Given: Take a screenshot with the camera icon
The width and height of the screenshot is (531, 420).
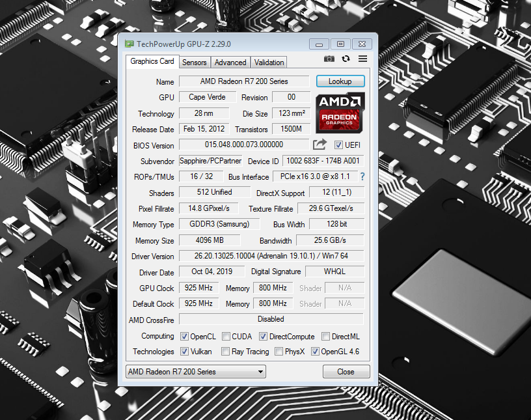Looking at the screenshot, I should (329, 59).
